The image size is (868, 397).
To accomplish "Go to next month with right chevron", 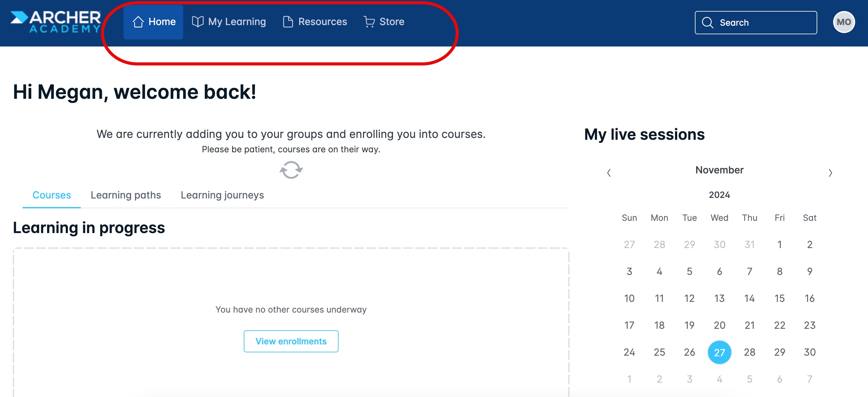I will coord(830,173).
